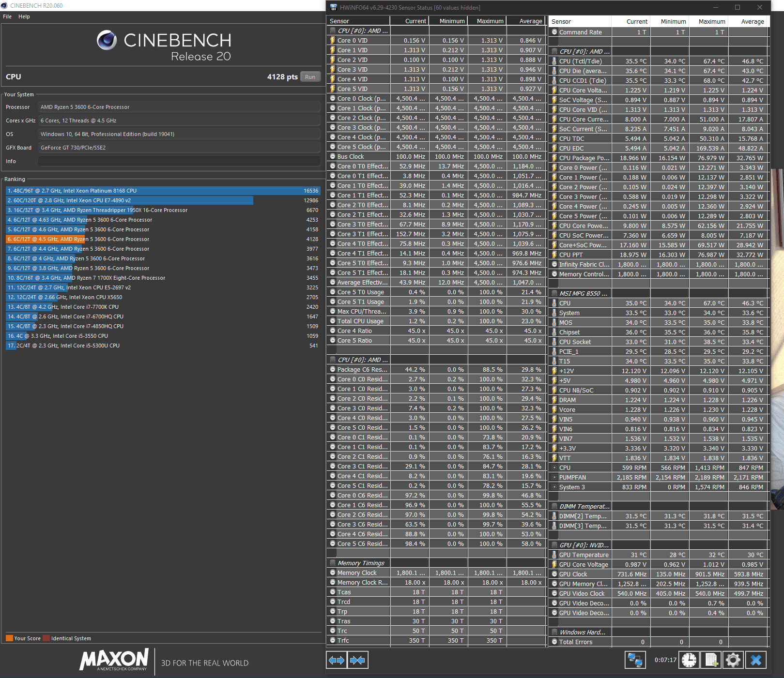Select the DIMM Temperature group header
Viewport: 784px width, 678px height.
[x=659, y=507]
